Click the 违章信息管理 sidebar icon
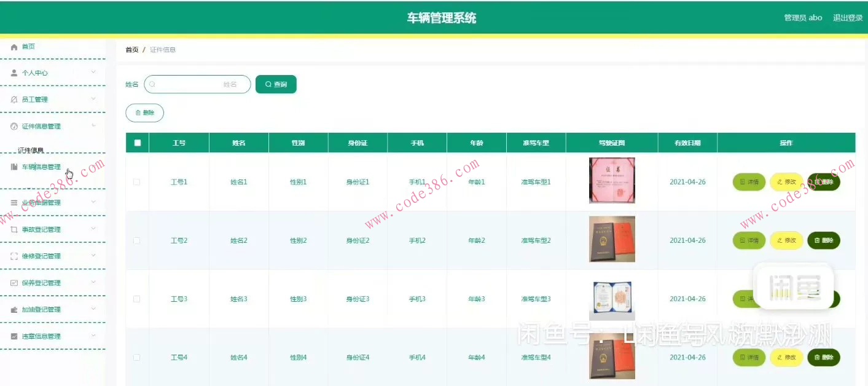 (x=13, y=336)
